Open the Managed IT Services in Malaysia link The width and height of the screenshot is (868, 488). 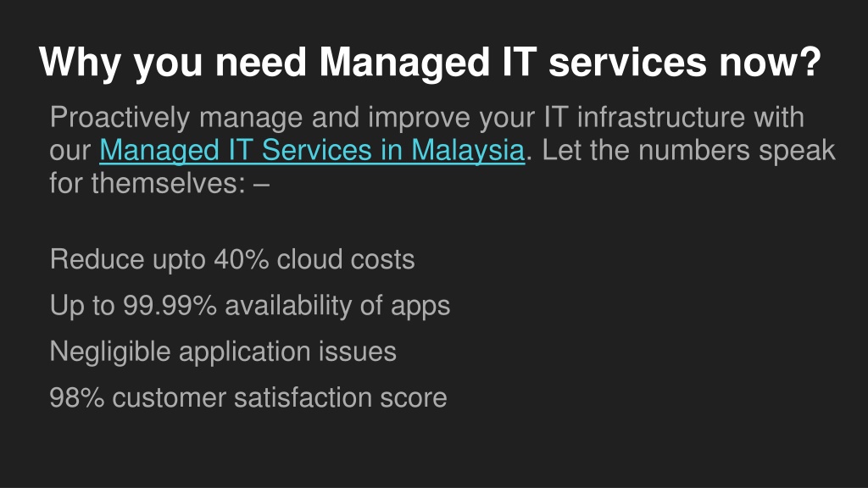[x=312, y=151]
